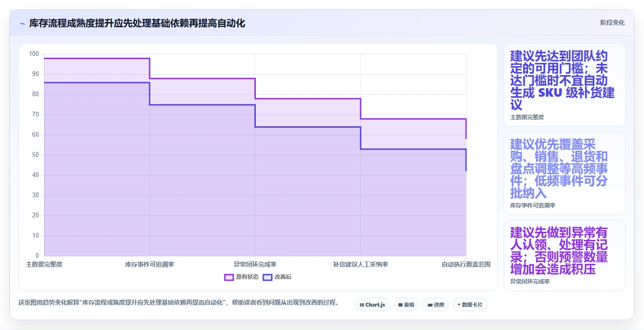Click the 表格 chip

[406, 305]
